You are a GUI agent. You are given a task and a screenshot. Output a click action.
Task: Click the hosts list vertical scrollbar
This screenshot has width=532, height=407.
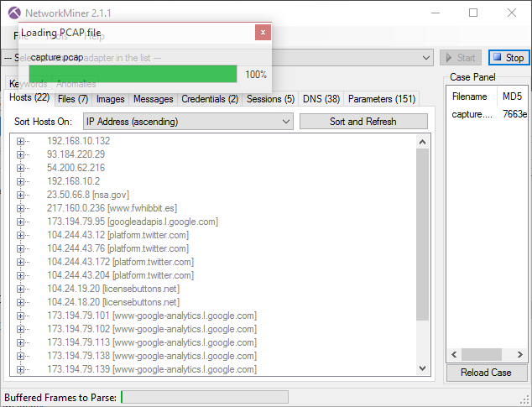click(x=422, y=235)
